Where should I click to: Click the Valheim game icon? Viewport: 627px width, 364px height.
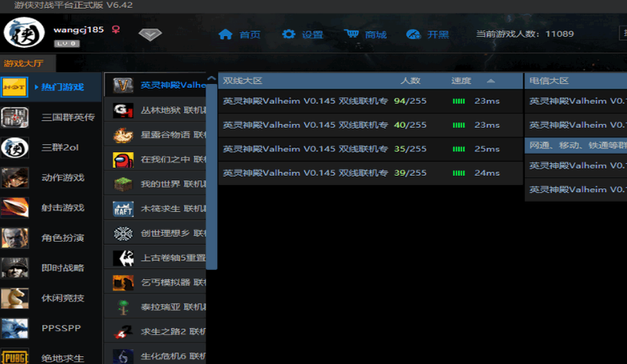pos(122,85)
